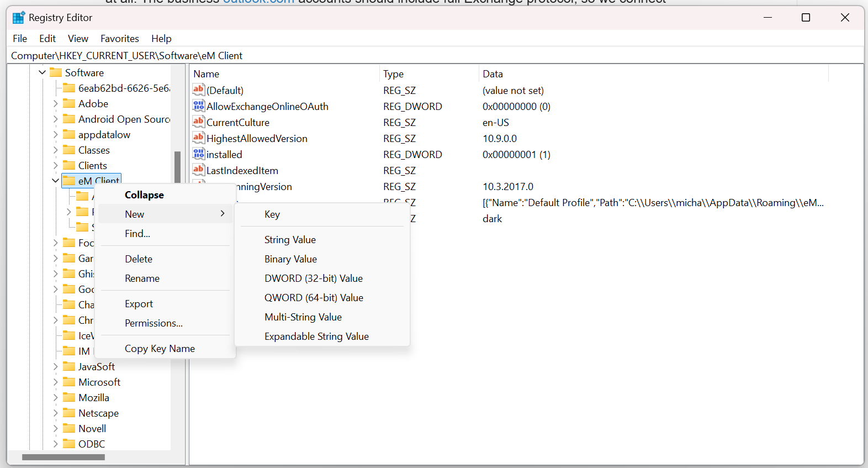
Task: Choose Delete in context menu
Action: 166,259
